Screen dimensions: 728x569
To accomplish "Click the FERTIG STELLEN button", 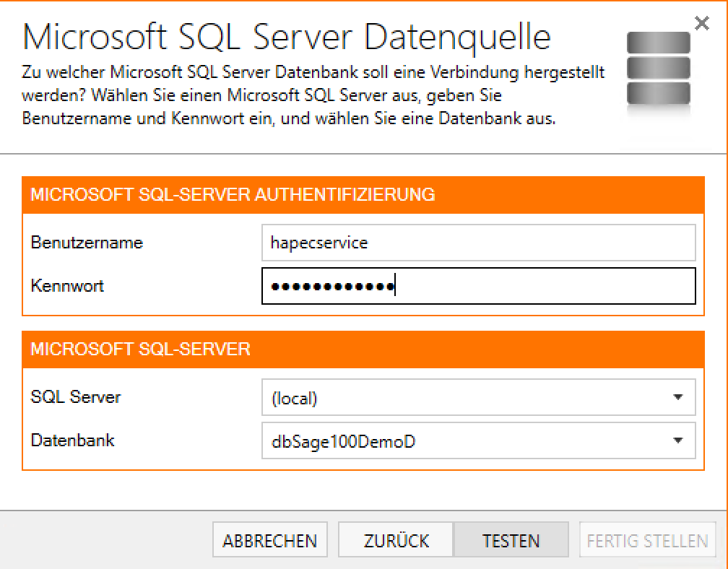I will [647, 541].
